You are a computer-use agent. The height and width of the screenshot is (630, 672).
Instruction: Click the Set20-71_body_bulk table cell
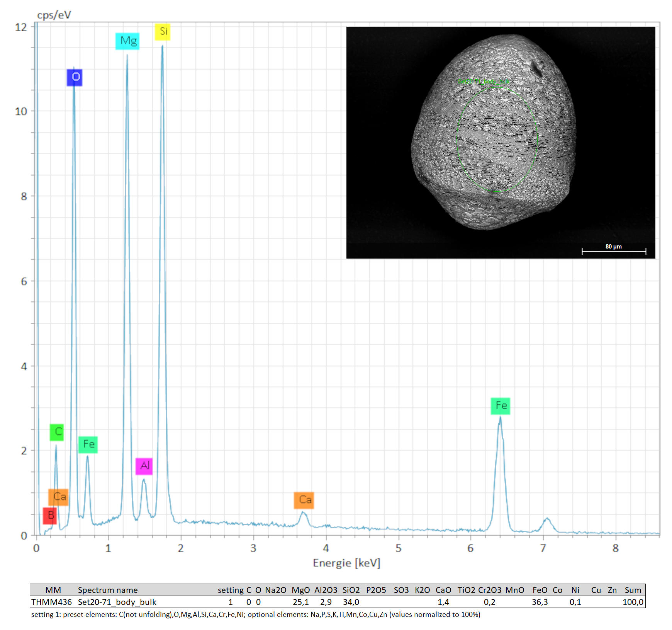tap(117, 602)
